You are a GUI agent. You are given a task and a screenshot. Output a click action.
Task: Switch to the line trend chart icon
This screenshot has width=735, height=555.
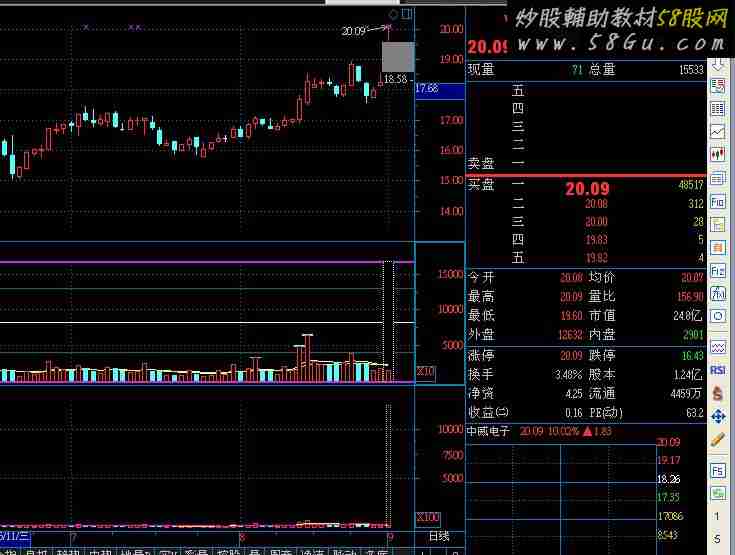pos(718,132)
